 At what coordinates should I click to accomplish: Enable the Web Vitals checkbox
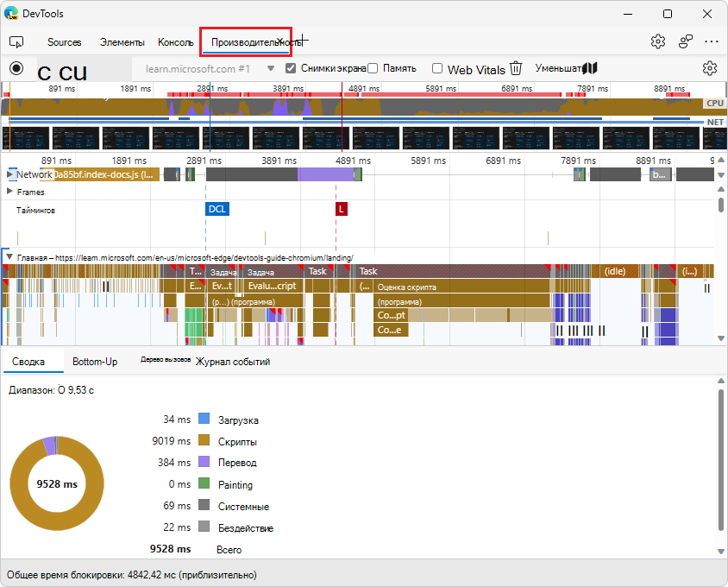[437, 68]
